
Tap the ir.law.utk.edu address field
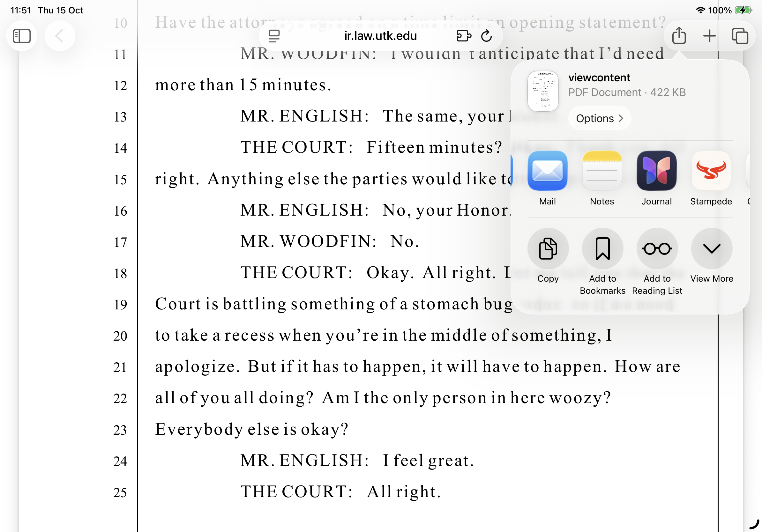(x=380, y=36)
